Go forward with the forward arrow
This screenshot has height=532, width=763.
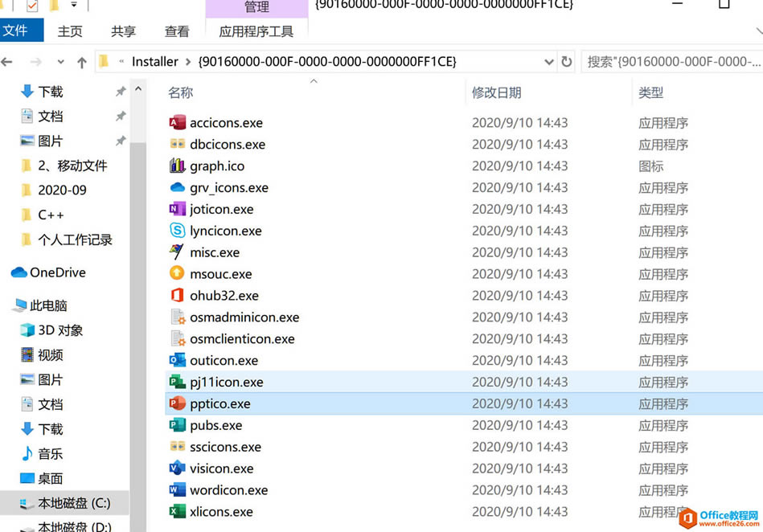point(35,62)
